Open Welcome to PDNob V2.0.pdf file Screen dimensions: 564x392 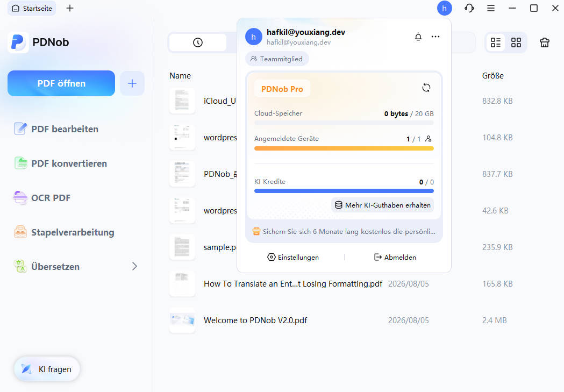point(255,320)
